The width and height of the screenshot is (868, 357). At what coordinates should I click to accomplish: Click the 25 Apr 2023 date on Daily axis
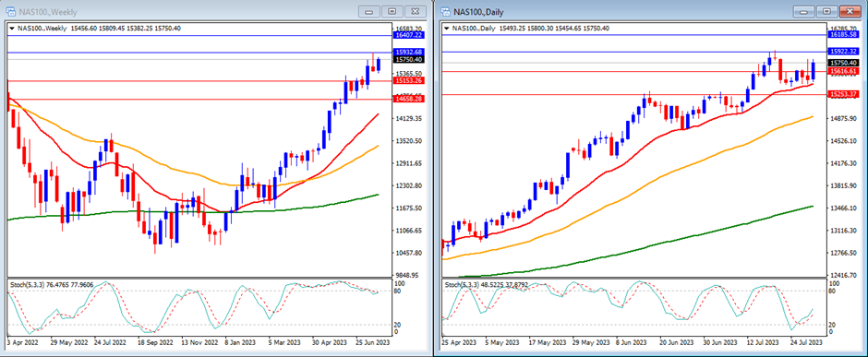458,343
